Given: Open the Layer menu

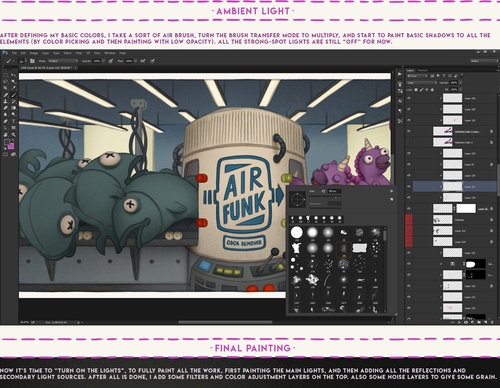Looking at the screenshot, I should [46, 53].
